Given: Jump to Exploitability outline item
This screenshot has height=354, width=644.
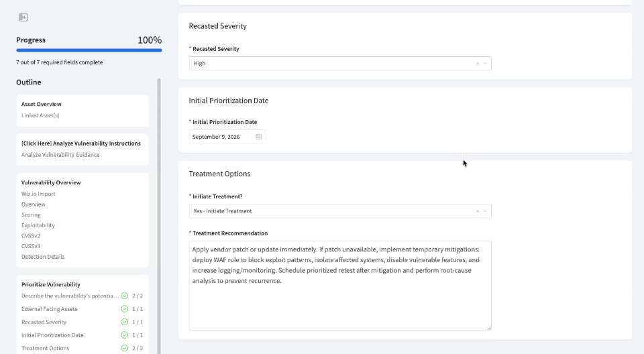Looking at the screenshot, I should [38, 225].
